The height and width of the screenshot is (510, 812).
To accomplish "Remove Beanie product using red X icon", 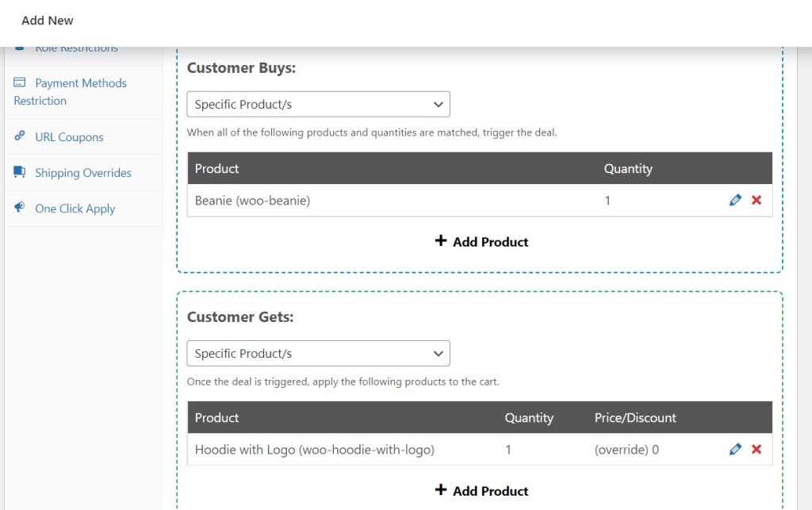I will click(756, 201).
